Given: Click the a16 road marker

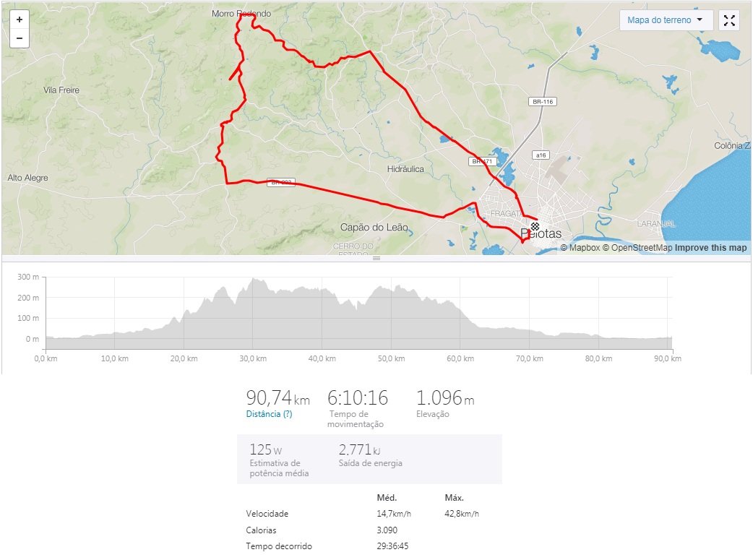Looking at the screenshot, I should tap(541, 155).
